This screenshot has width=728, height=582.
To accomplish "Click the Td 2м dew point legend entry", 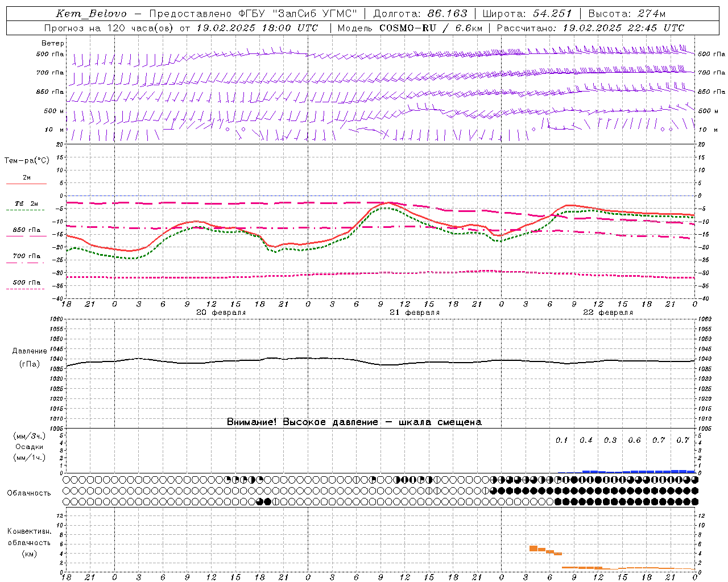I will click(x=26, y=203).
